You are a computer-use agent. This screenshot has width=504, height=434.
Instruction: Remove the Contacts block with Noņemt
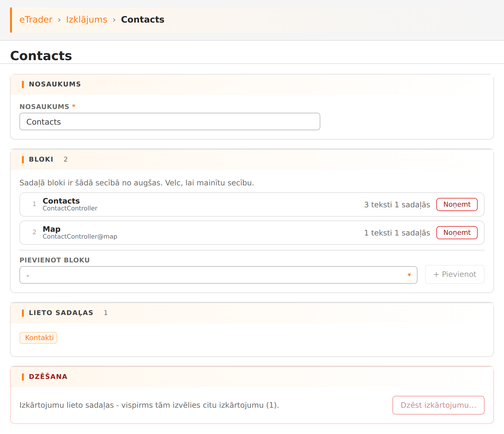click(x=457, y=204)
